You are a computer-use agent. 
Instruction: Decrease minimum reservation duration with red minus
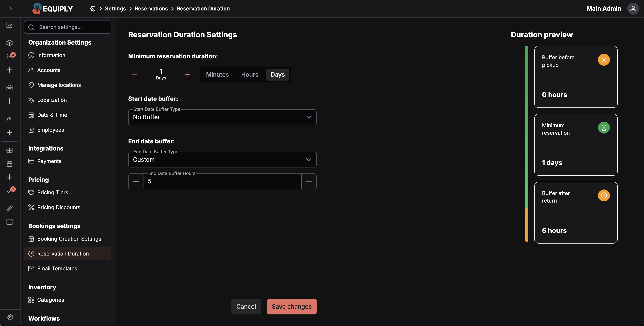click(134, 75)
